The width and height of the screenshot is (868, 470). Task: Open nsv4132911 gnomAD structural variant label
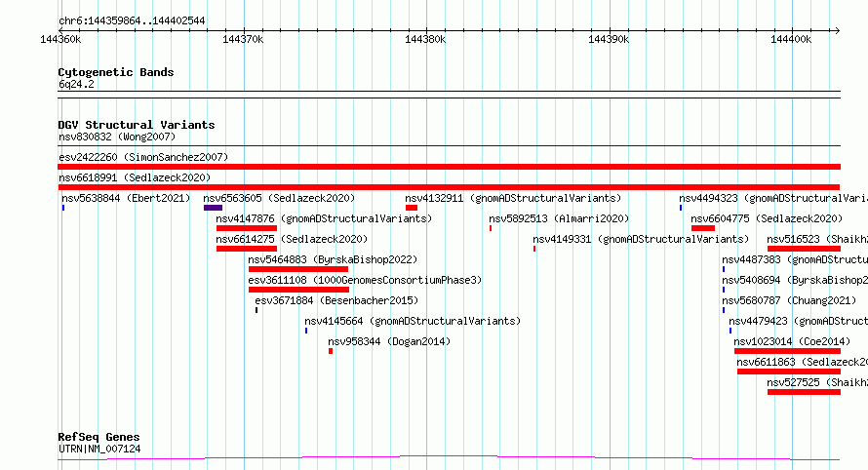(x=513, y=198)
